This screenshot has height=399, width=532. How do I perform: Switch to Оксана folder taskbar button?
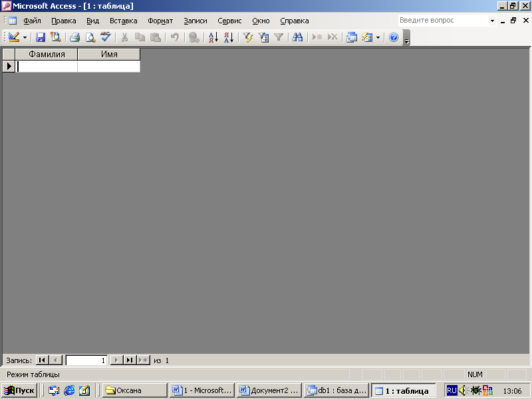pyautogui.click(x=135, y=390)
